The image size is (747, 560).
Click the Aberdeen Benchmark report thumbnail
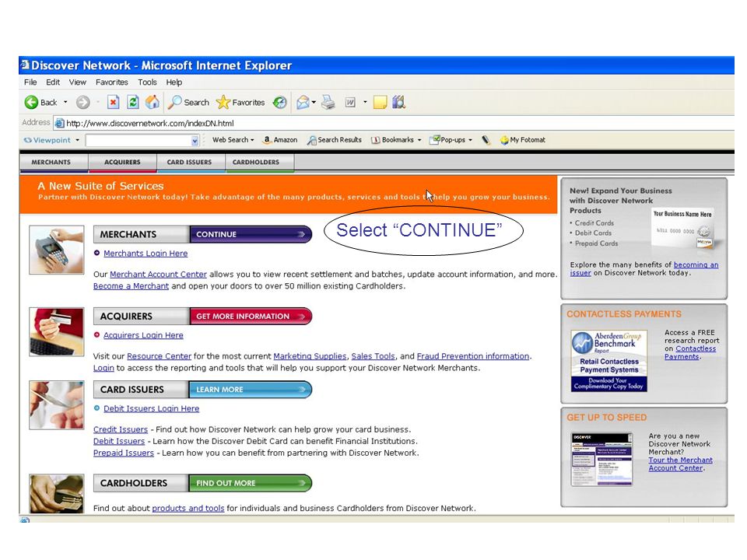(x=608, y=360)
